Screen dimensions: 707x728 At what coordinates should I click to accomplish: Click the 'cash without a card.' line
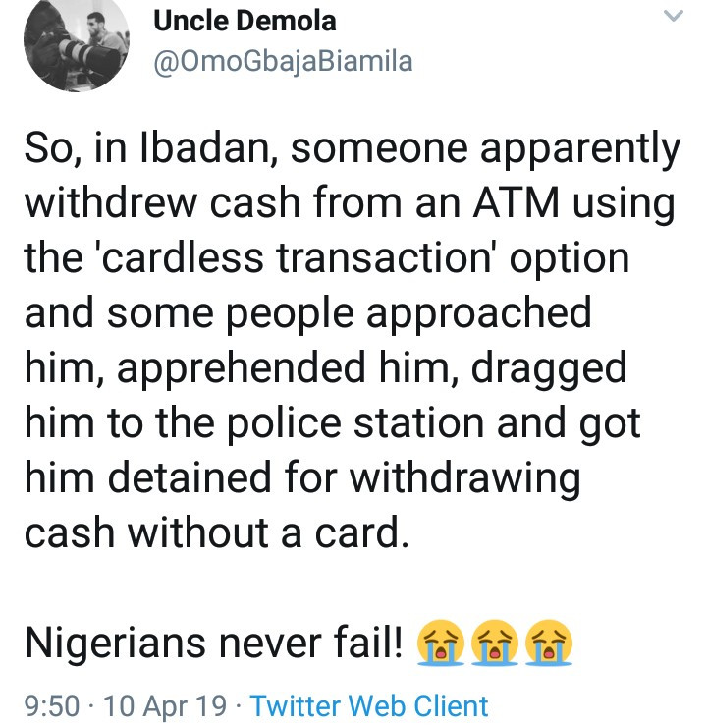coord(217,532)
